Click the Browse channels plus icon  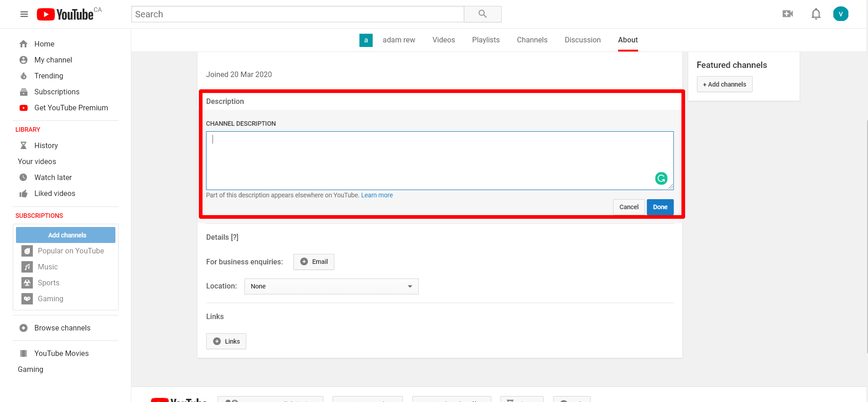pyautogui.click(x=24, y=328)
